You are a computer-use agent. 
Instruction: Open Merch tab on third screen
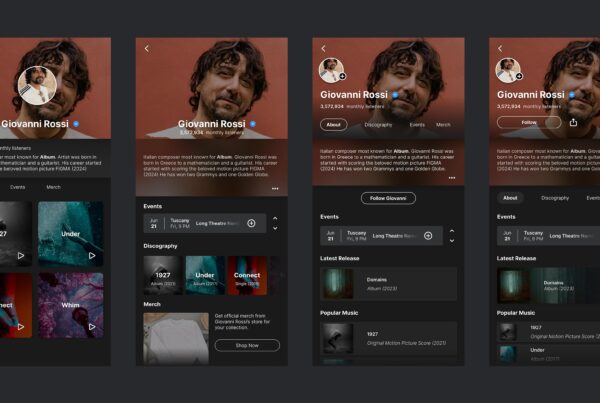[443, 125]
